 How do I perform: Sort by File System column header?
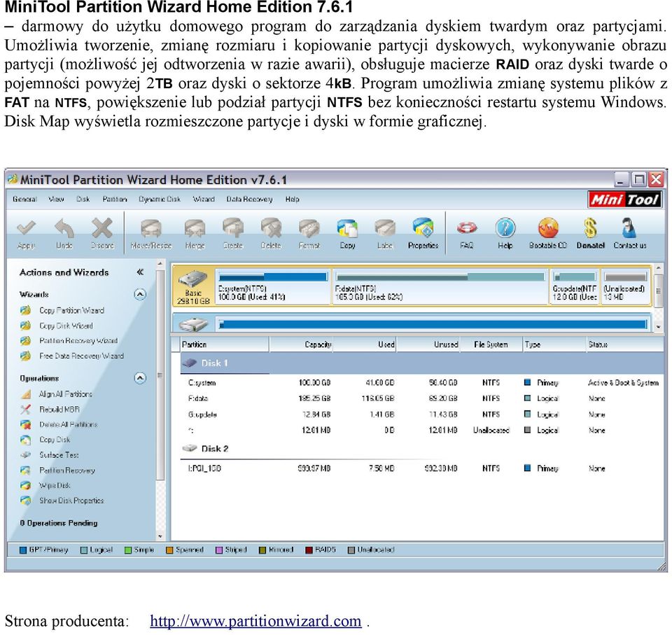coord(491,344)
